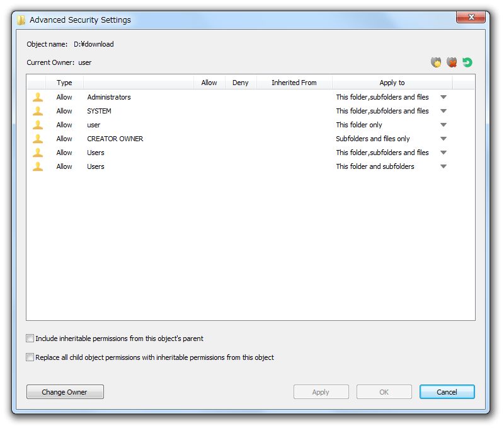
Task: Open Apply to dropdown for Administrators
Action: [444, 97]
